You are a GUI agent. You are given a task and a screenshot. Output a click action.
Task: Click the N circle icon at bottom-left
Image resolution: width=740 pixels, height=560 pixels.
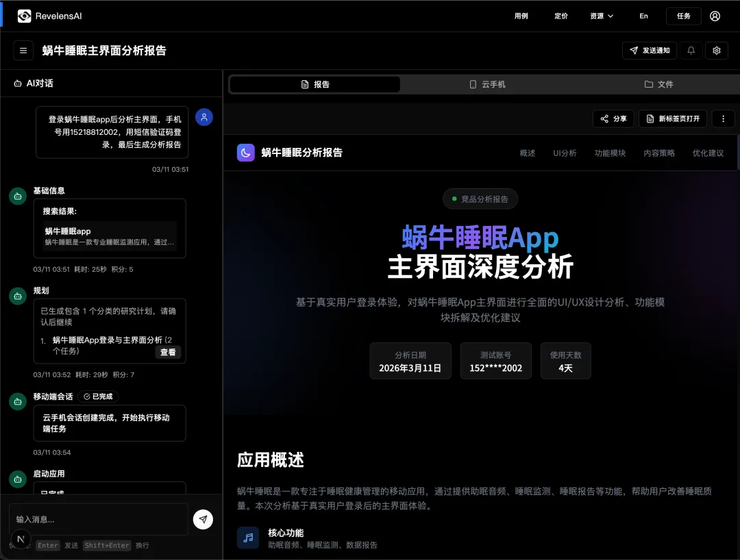(x=21, y=539)
